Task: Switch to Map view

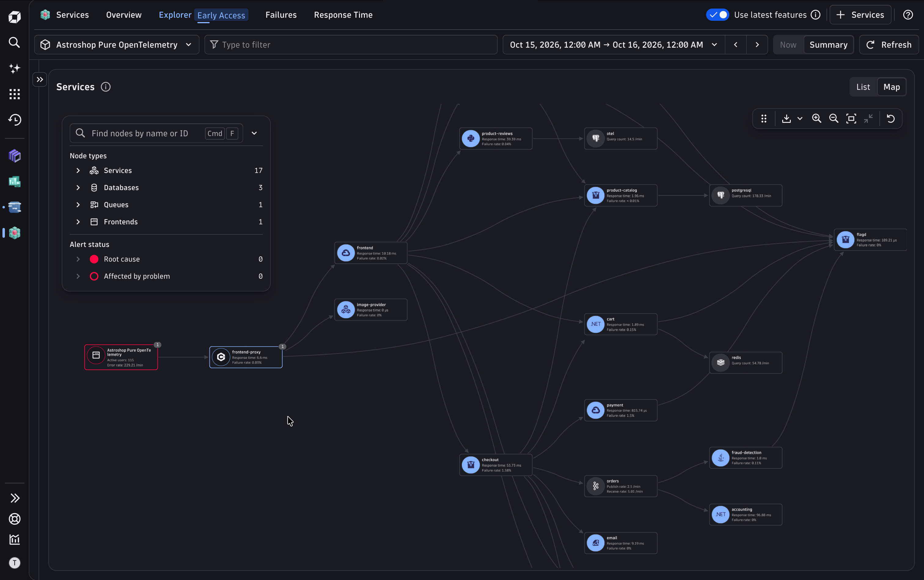Action: [x=891, y=87]
